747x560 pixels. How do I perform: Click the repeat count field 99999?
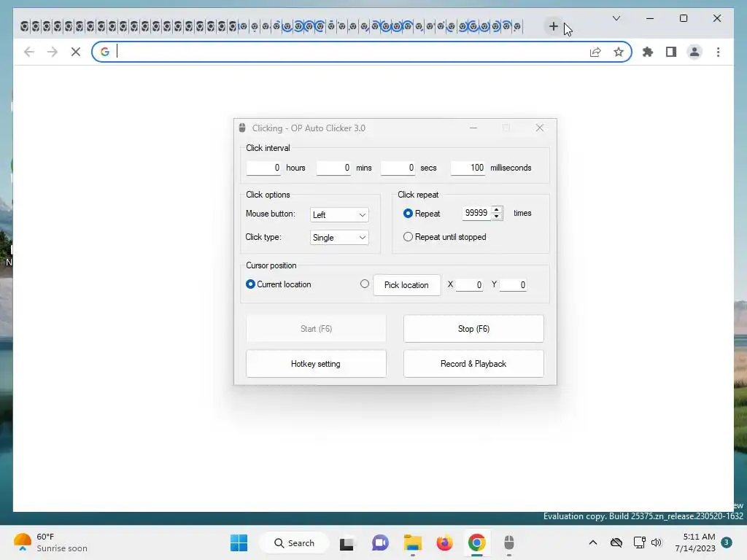tap(476, 213)
